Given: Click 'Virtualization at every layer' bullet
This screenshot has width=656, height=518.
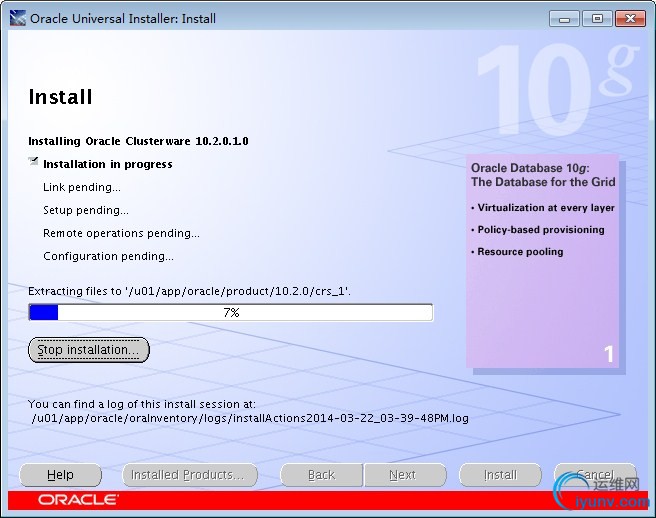Looking at the screenshot, I should [x=543, y=208].
